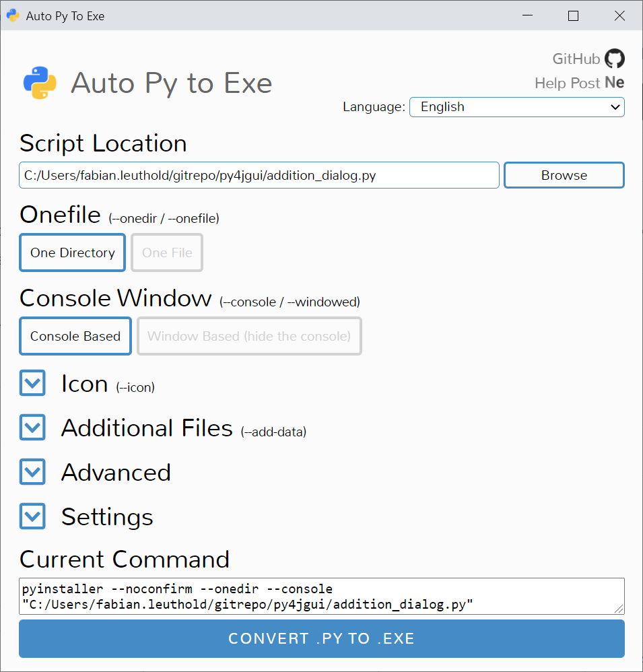Click the Additional Files heading text
This screenshot has width=643, height=672.
pyautogui.click(x=147, y=428)
